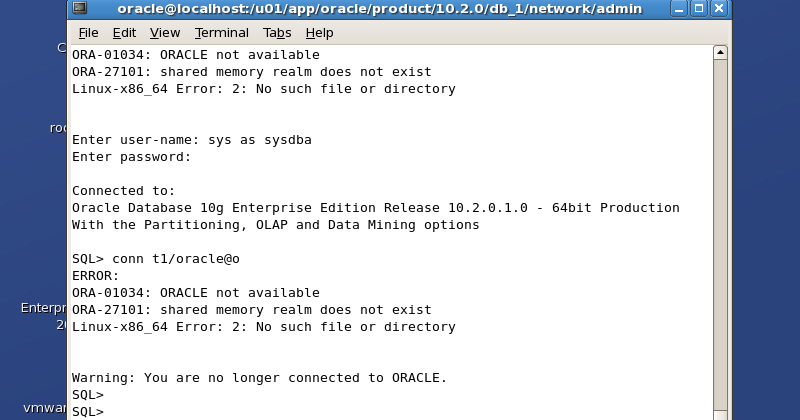Screen dimensions: 800x420
Task: Open the terminal window menu icon in title bar
Action: [x=80, y=8]
